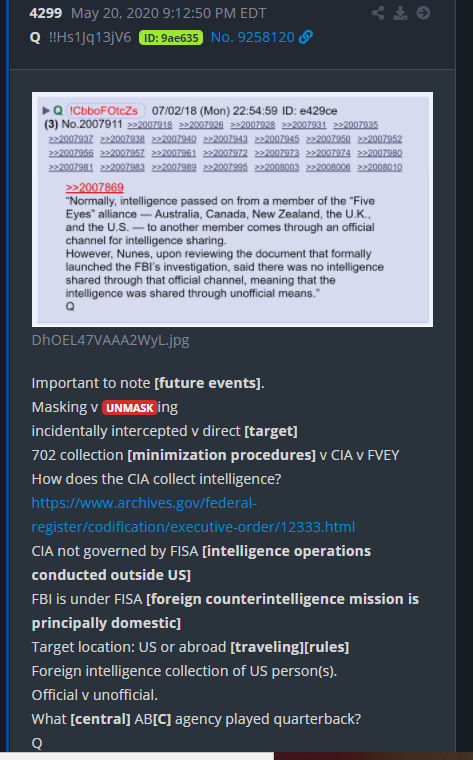The width and height of the screenshot is (473, 760).
Task: Click the right-arrow circle icon
Action: (423, 13)
